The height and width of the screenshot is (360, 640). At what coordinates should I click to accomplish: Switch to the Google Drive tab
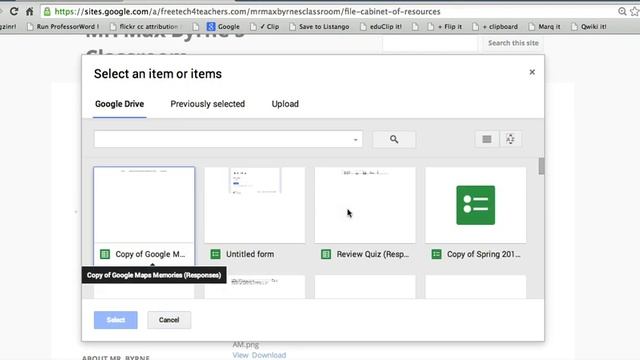click(120, 104)
